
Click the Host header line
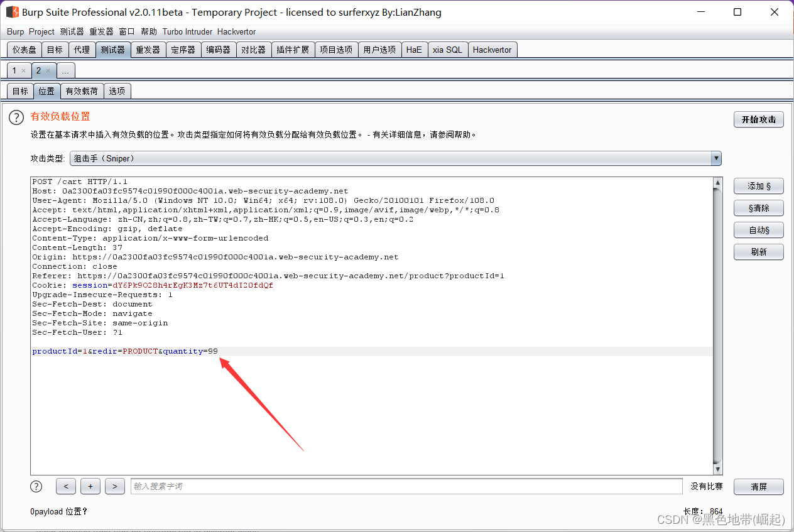190,191
